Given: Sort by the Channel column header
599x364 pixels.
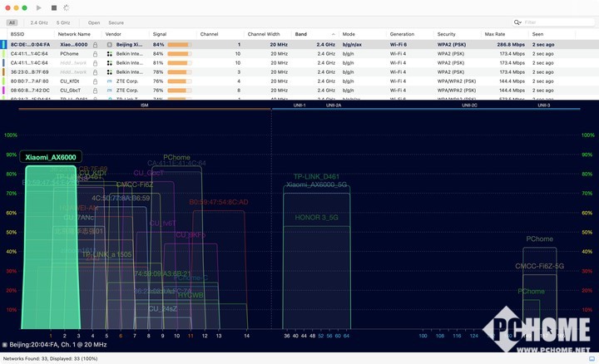Looking at the screenshot, I should click(x=209, y=34).
